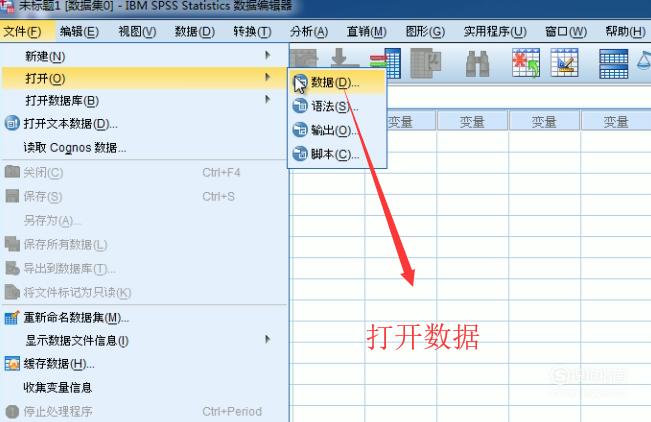
Task: Click the Find binoculars toolbar icon
Action: tap(477, 64)
